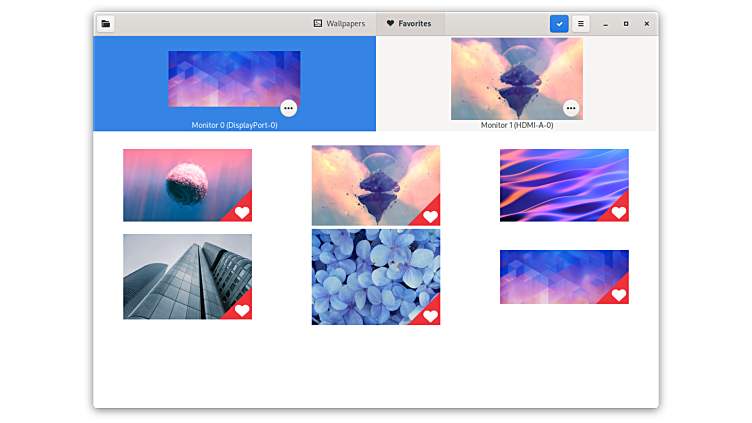
Task: Switch to the Wallpapers tab
Action: [339, 23]
